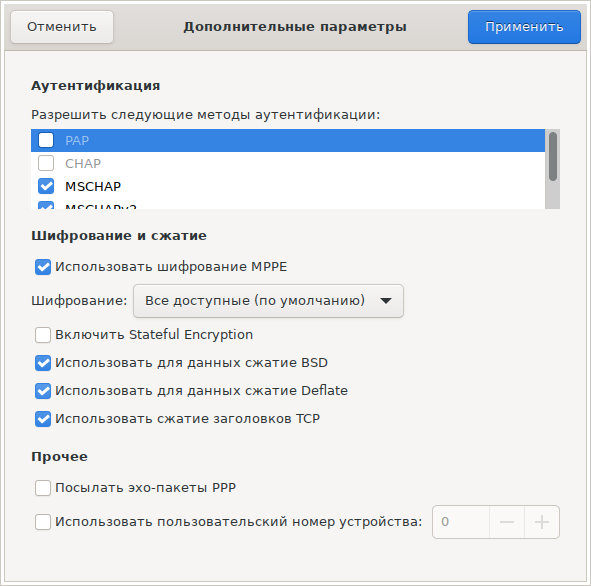Click the Отменить button
The image size is (591, 586).
62,27
